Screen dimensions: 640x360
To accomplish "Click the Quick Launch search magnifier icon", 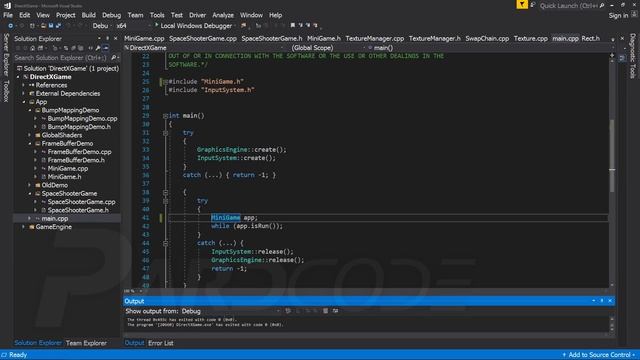I will [x=602, y=6].
